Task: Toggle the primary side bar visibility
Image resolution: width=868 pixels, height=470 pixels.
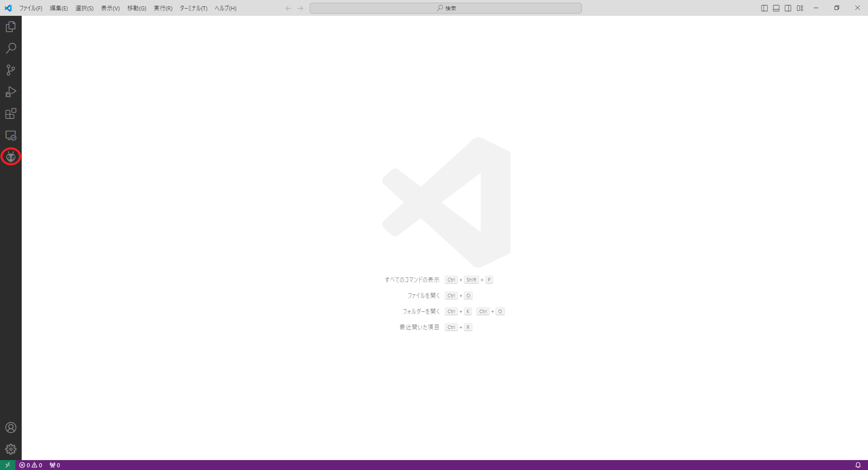Action: point(764,8)
